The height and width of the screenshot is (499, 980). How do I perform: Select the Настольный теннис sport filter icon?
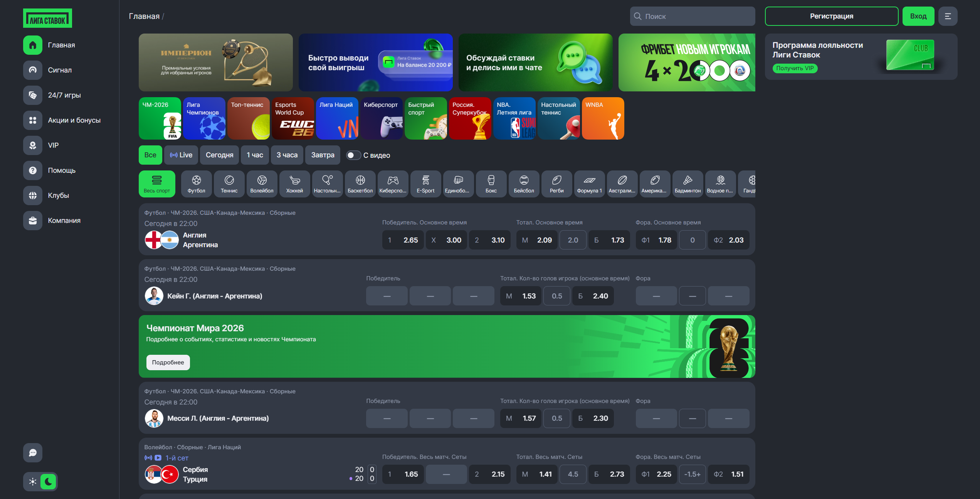click(x=328, y=184)
